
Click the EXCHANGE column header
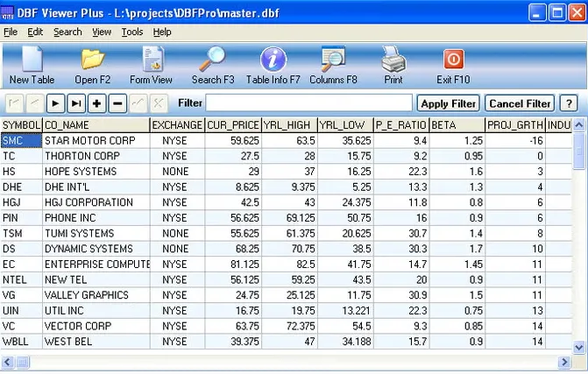[x=177, y=124]
